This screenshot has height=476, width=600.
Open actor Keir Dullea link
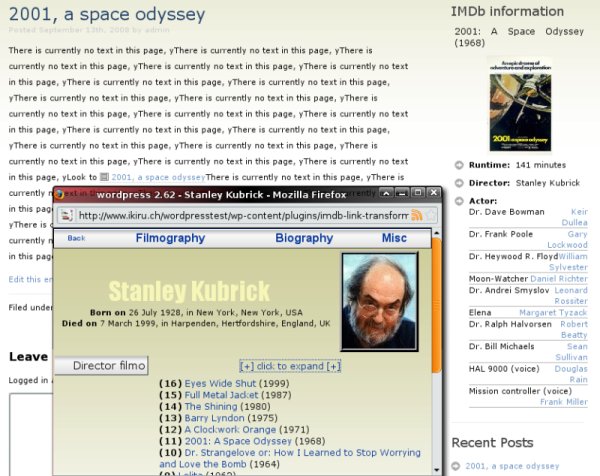click(x=574, y=217)
